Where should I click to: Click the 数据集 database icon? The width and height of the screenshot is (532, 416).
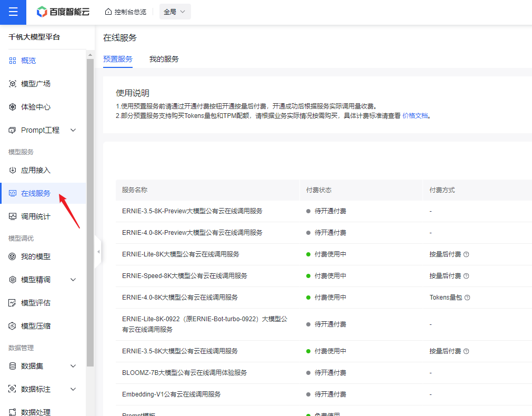(13, 366)
